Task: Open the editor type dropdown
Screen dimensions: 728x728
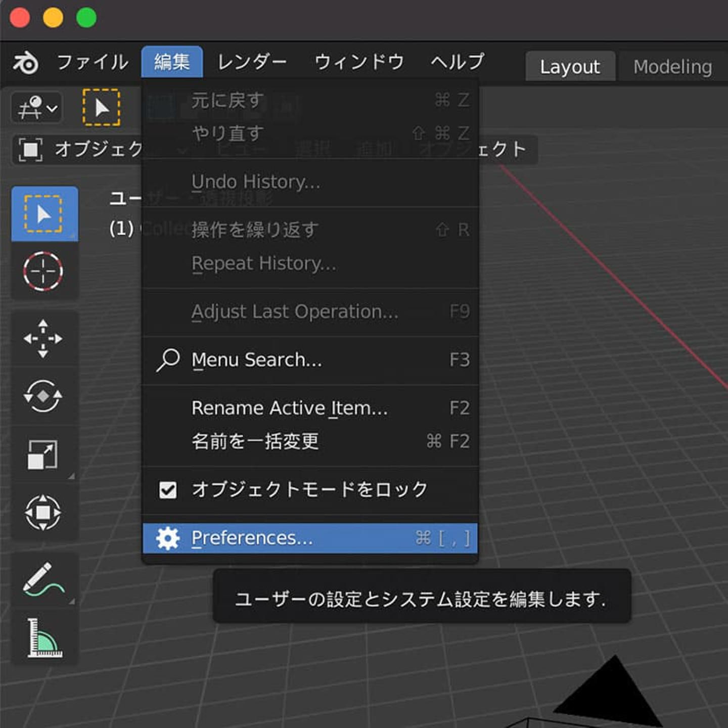Action: [x=37, y=108]
